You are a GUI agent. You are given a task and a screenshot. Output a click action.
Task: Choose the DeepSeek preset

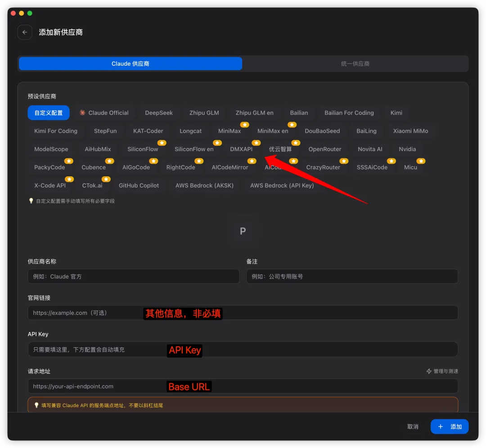pos(159,113)
